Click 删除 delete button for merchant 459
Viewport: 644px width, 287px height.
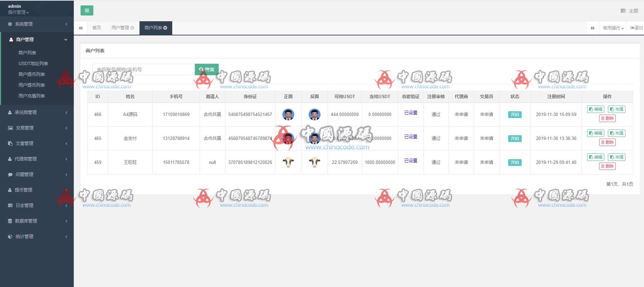tap(607, 166)
